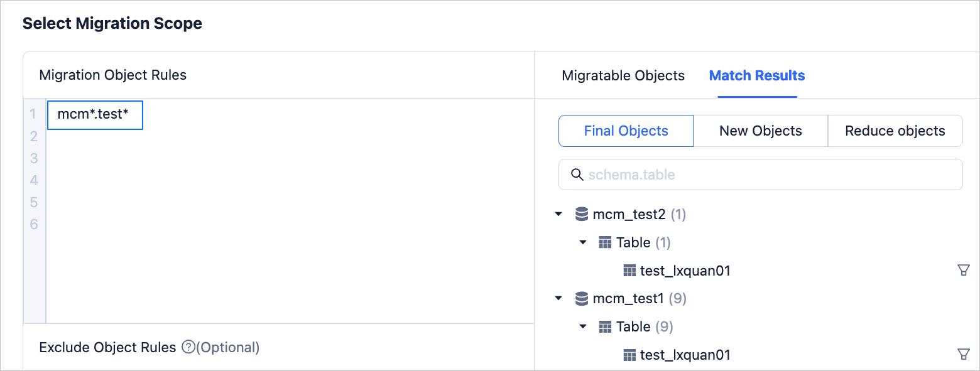The height and width of the screenshot is (371, 980).
Task: Click the filter icon for mcm_test1 test_lxquan01
Action: click(x=963, y=355)
